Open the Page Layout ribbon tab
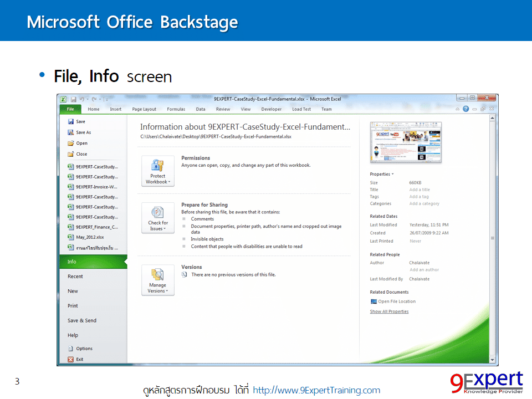The width and height of the screenshot is (532, 399). (144, 109)
